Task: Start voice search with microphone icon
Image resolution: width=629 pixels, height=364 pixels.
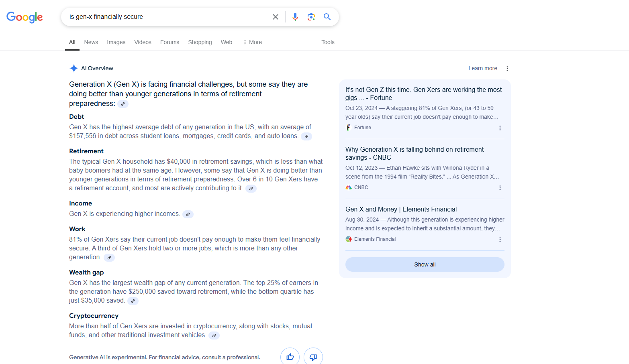Action: click(295, 17)
